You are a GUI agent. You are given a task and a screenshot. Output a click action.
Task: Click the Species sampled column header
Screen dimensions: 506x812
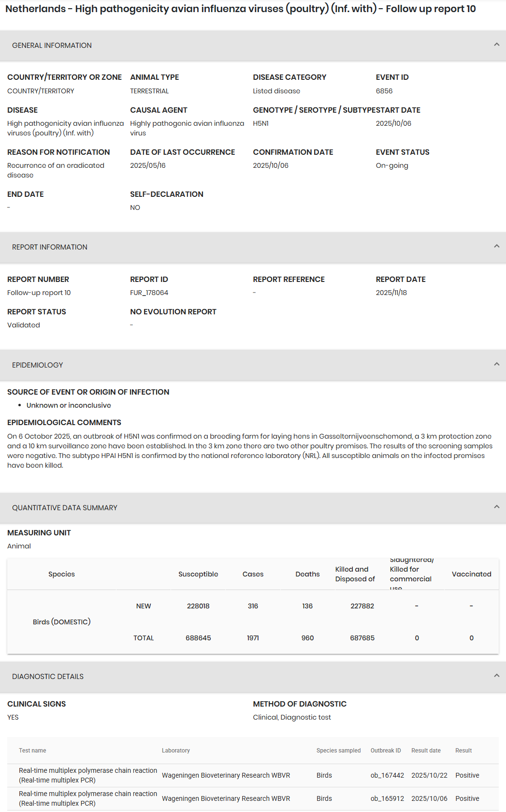338,751
